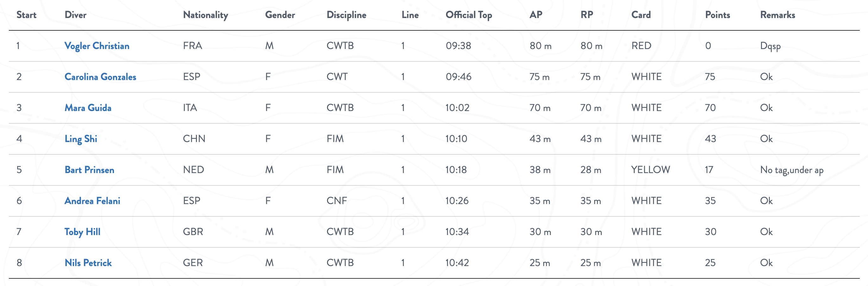
Task: Open Carolina Gonzales diver link
Action: point(100,77)
